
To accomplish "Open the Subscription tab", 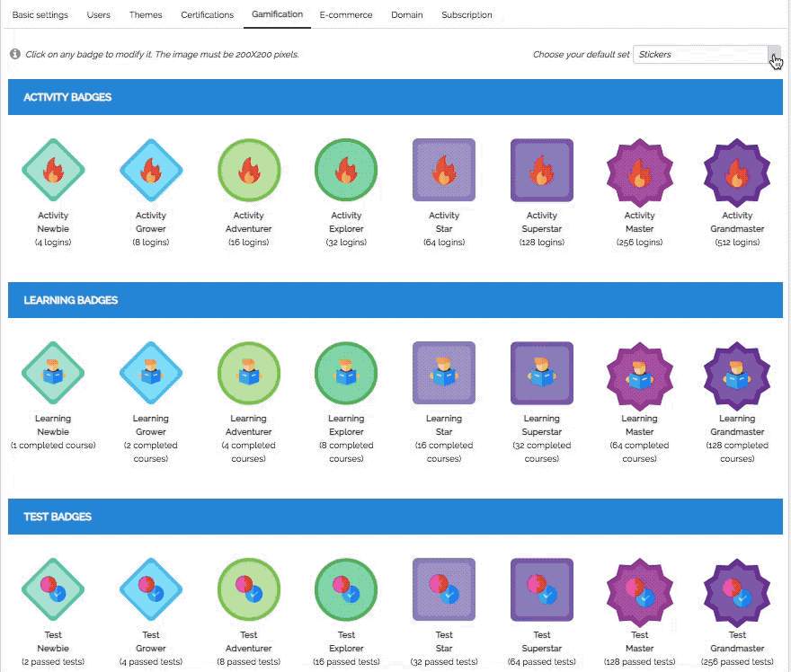I will coord(467,14).
